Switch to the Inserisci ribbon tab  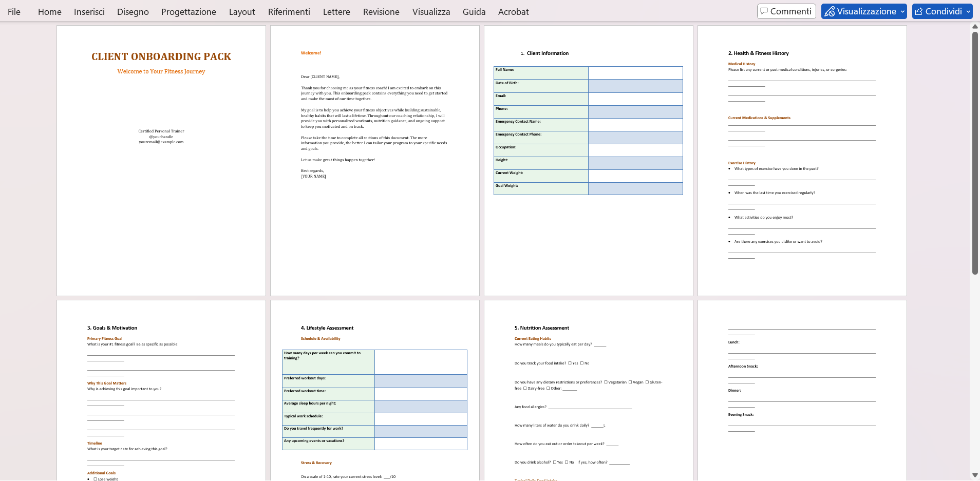coord(89,12)
